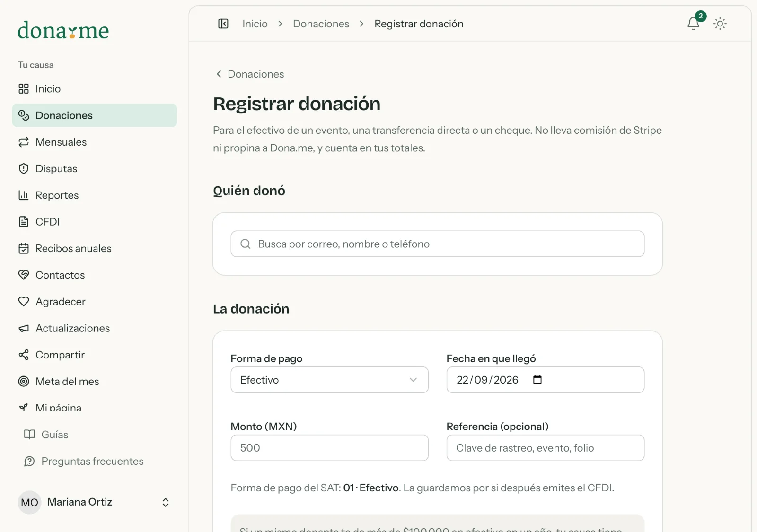This screenshot has width=757, height=532.
Task: Click the Referencia (opcional) input field
Action: (x=546, y=448)
